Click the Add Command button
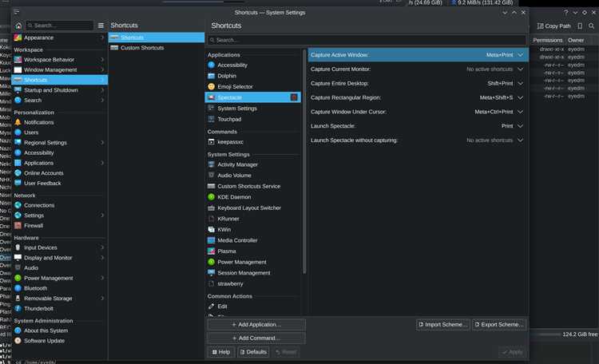The width and height of the screenshot is (599, 364). point(256,338)
